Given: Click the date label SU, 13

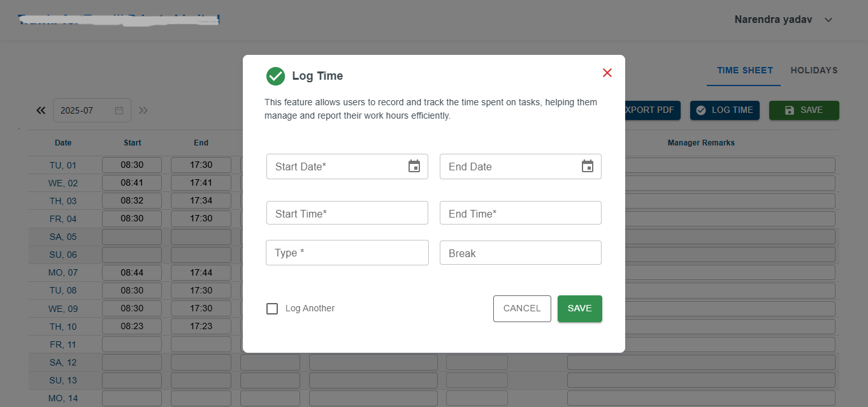Looking at the screenshot, I should 63,380.
